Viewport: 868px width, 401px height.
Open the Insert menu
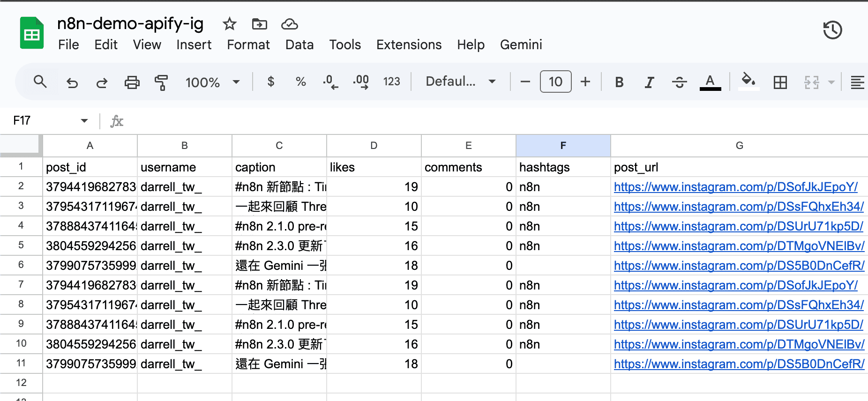tap(194, 45)
